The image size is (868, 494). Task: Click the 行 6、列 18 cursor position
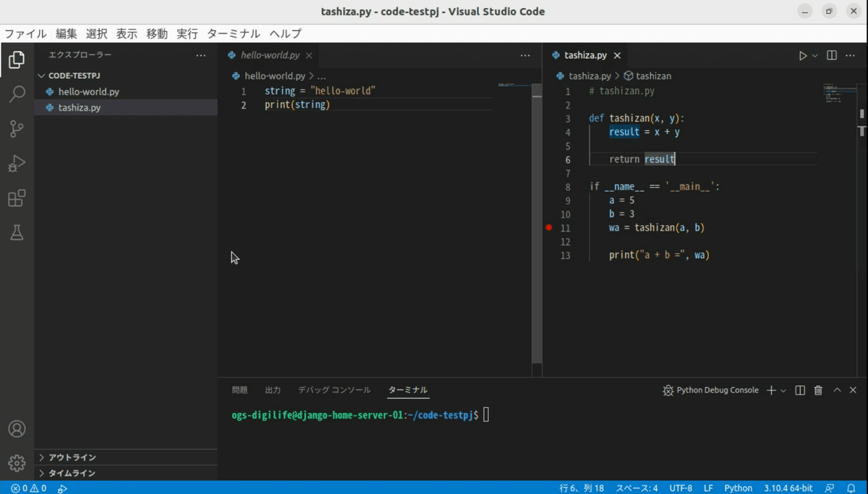[x=582, y=488]
